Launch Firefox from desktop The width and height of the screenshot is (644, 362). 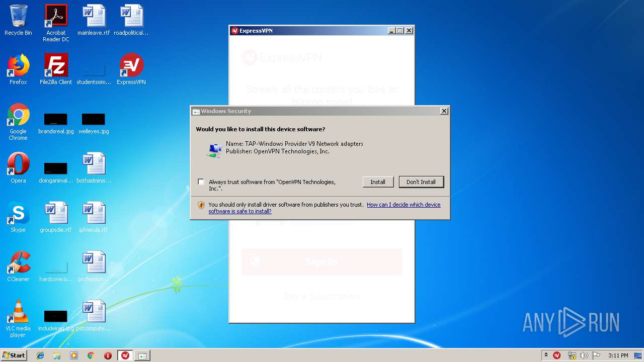coord(18,69)
